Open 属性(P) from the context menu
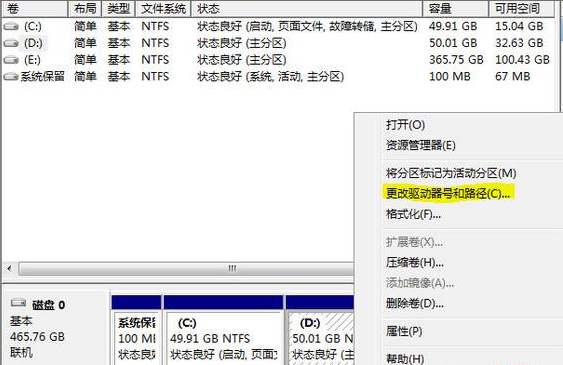The image size is (563, 365). point(404,331)
